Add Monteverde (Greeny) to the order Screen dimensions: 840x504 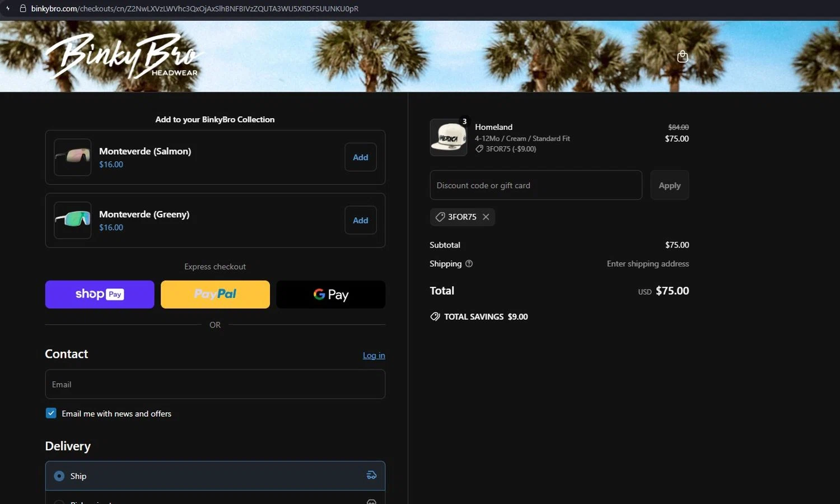tap(361, 221)
